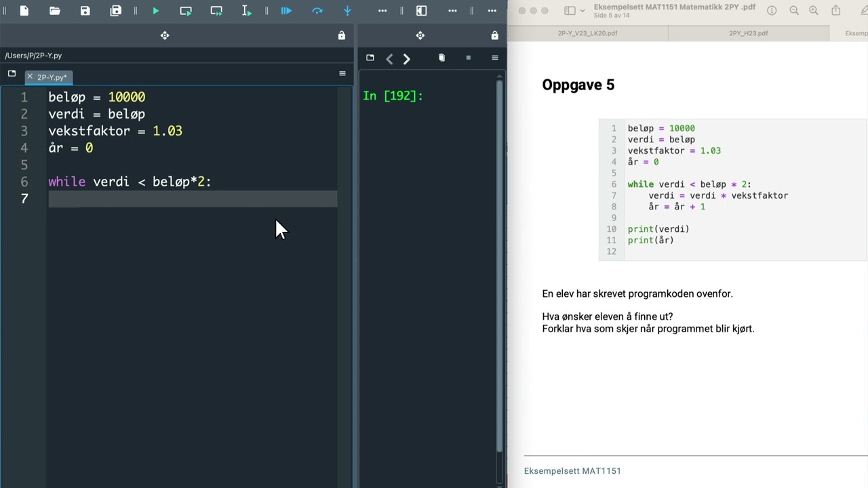Maximize current pane icon
This screenshot has height=488, width=868.
click(x=421, y=11)
